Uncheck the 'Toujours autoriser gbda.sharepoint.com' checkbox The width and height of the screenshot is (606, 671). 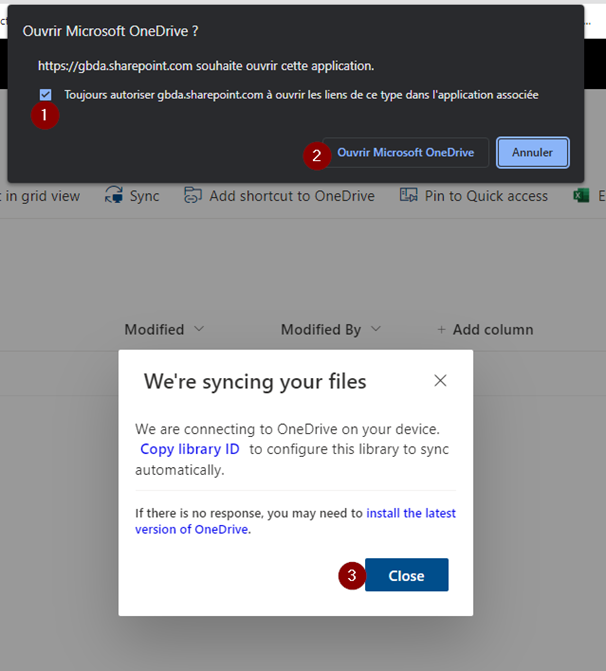point(45,95)
